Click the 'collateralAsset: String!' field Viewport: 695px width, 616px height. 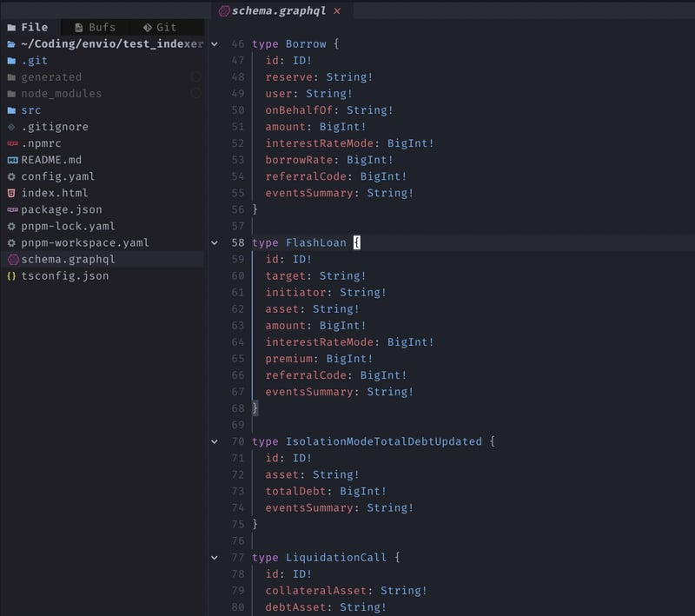point(346,591)
